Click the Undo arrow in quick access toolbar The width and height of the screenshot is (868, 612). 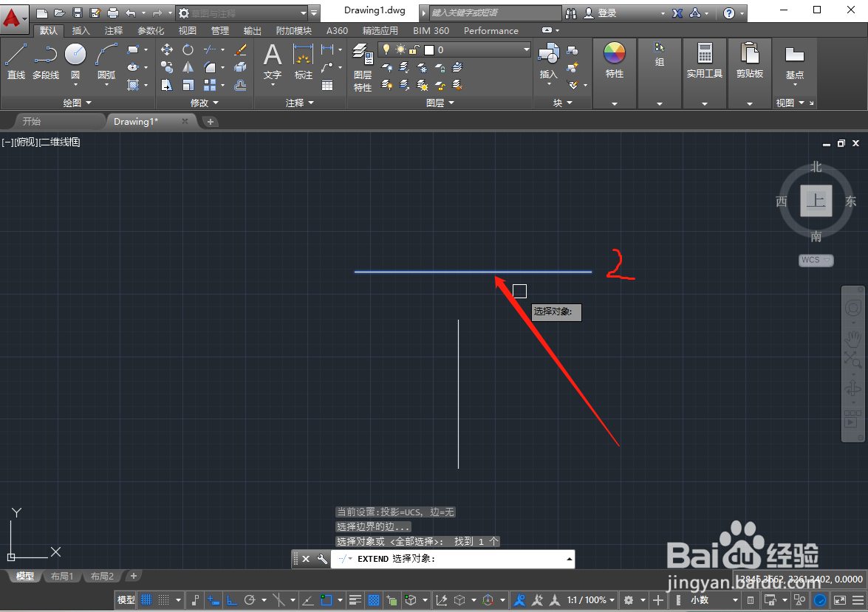click(131, 13)
